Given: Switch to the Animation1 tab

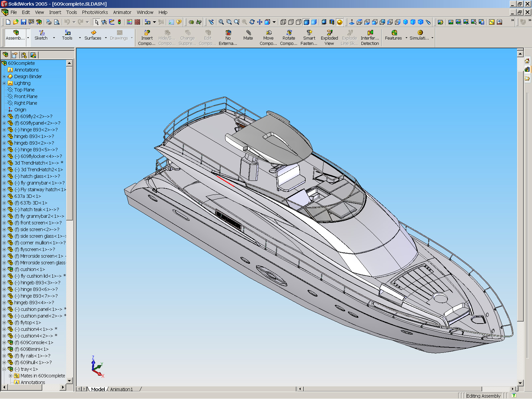Looking at the screenshot, I should tap(121, 389).
